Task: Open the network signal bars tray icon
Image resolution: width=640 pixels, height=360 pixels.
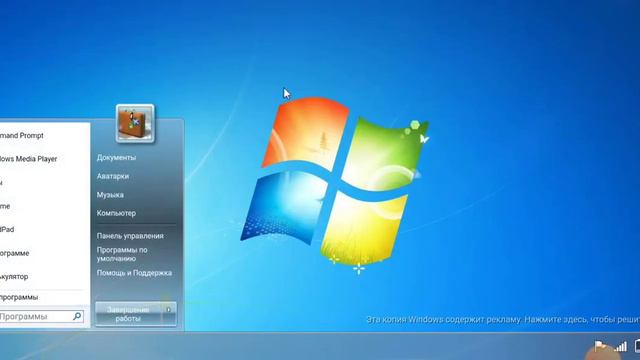Action: point(620,347)
